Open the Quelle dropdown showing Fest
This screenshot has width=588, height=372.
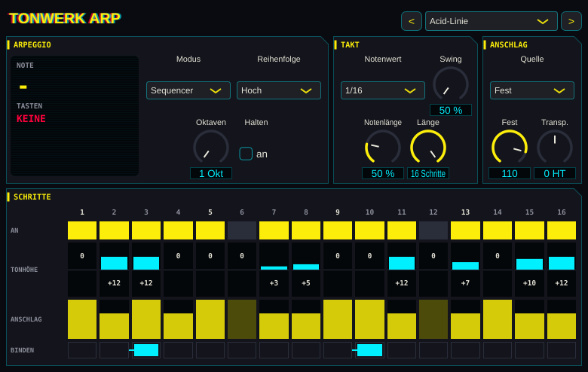(531, 90)
